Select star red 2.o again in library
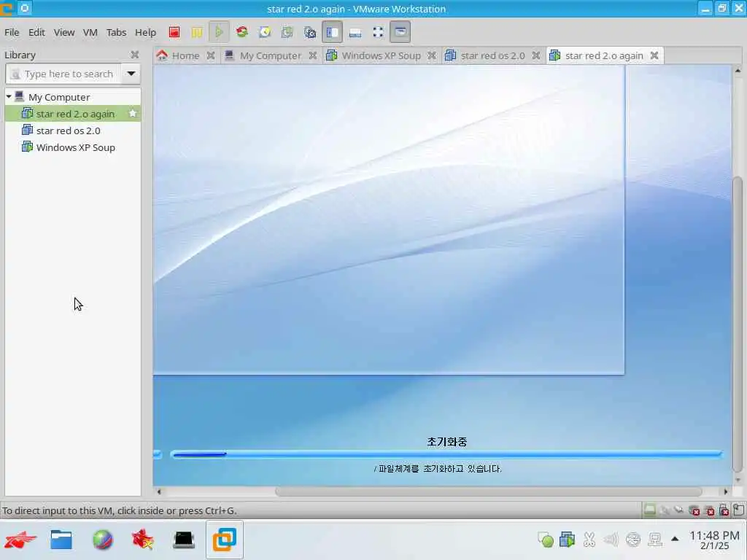This screenshot has width=747, height=560. pyautogui.click(x=73, y=114)
